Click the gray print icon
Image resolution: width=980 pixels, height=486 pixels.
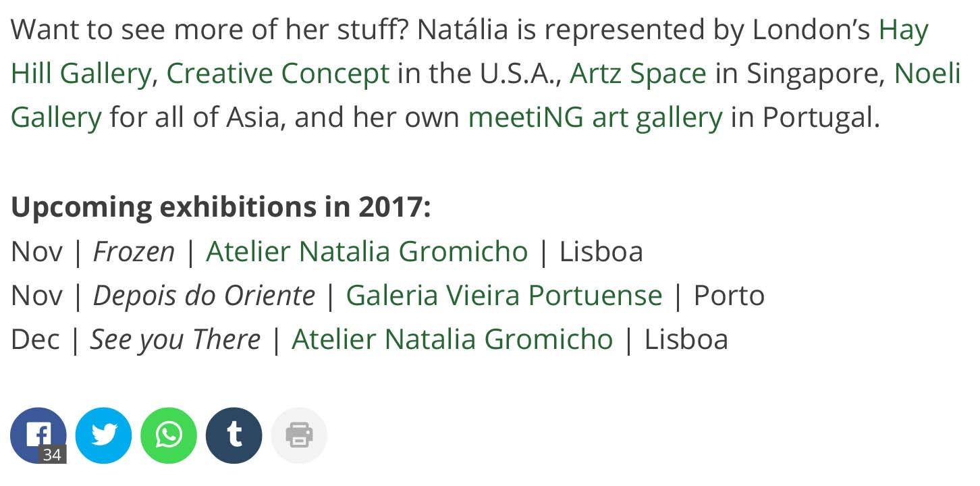pyautogui.click(x=299, y=435)
